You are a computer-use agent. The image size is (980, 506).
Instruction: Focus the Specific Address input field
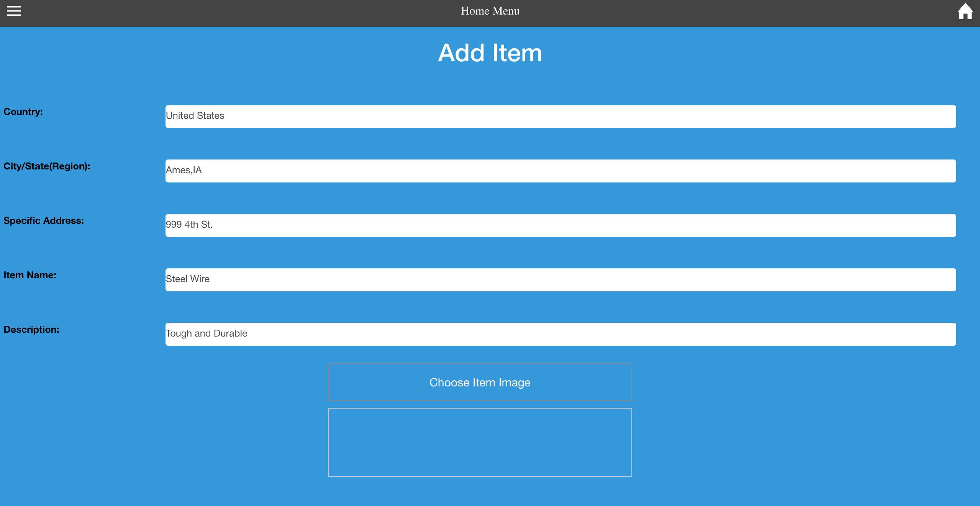click(x=560, y=225)
